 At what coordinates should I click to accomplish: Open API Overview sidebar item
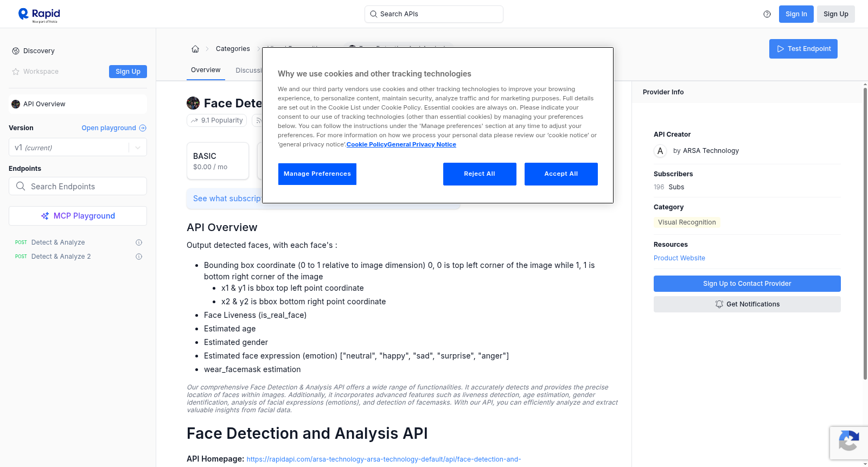[78, 104]
